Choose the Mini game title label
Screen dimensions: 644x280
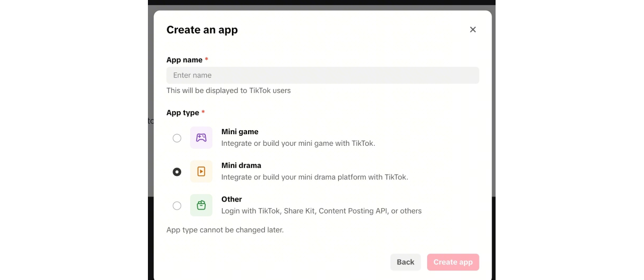[x=240, y=132]
